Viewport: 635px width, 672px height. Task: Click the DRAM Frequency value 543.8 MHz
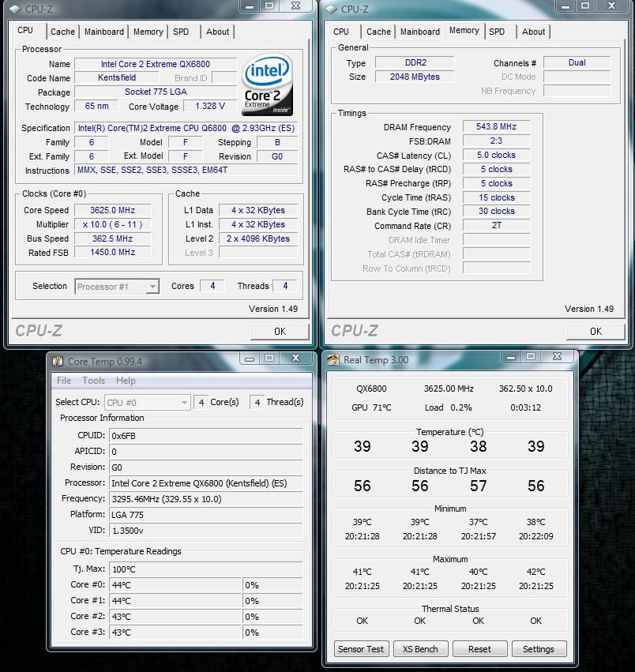pos(496,127)
